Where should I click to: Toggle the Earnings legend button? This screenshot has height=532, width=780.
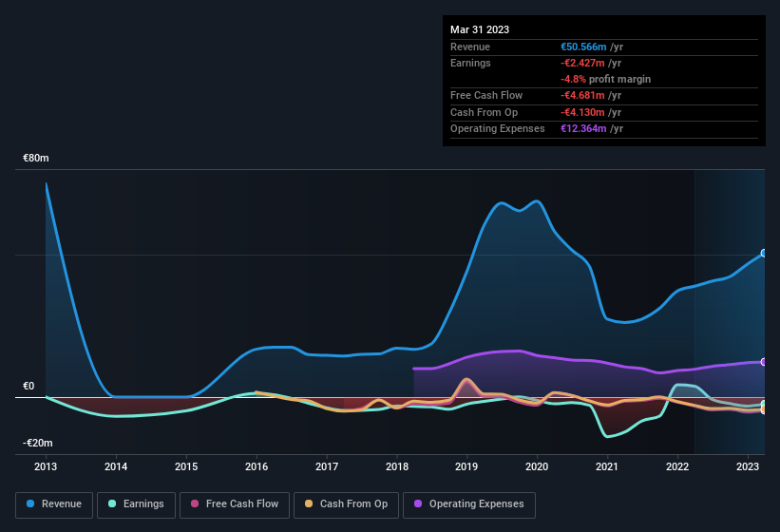tap(136, 504)
